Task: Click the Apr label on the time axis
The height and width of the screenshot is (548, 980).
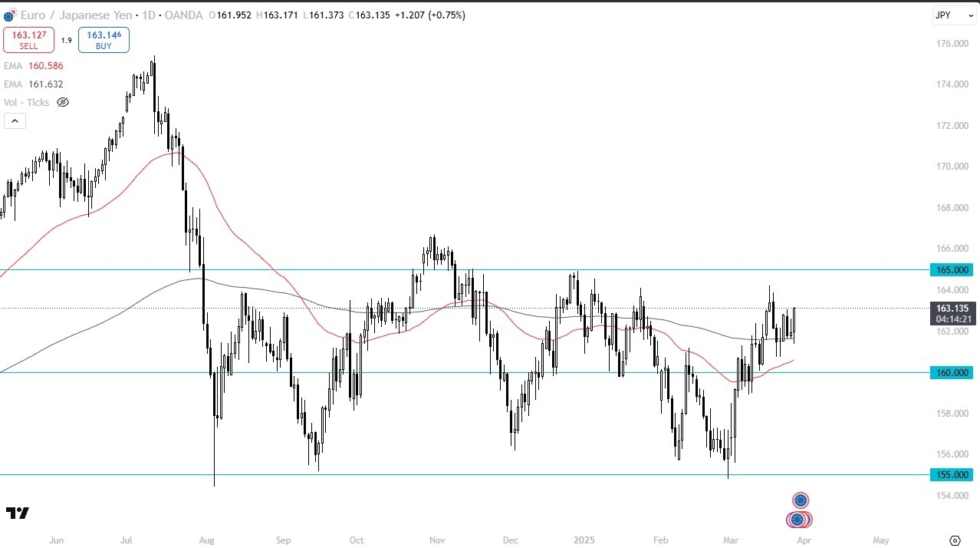Action: pos(803,540)
